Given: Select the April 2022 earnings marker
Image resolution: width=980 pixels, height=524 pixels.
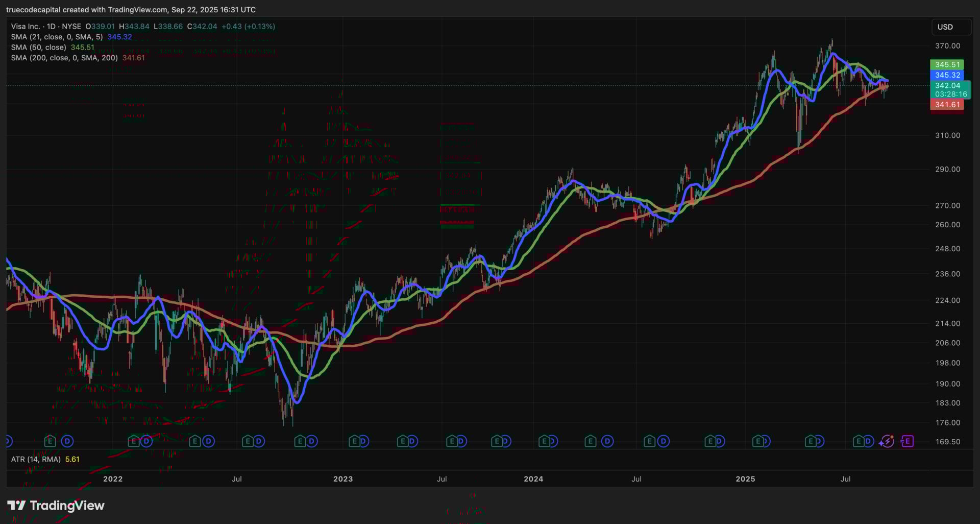Looking at the screenshot, I should [194, 441].
